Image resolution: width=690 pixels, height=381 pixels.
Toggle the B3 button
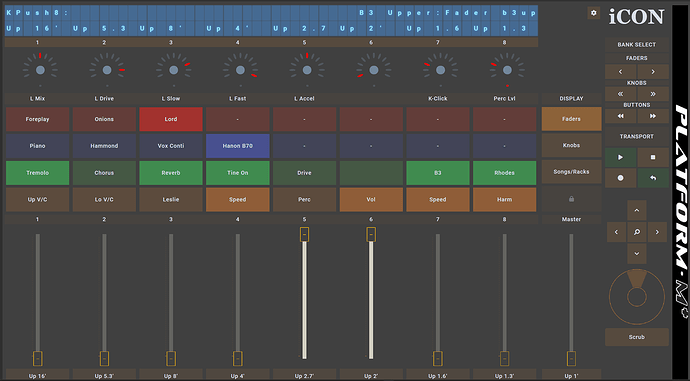pyautogui.click(x=438, y=173)
